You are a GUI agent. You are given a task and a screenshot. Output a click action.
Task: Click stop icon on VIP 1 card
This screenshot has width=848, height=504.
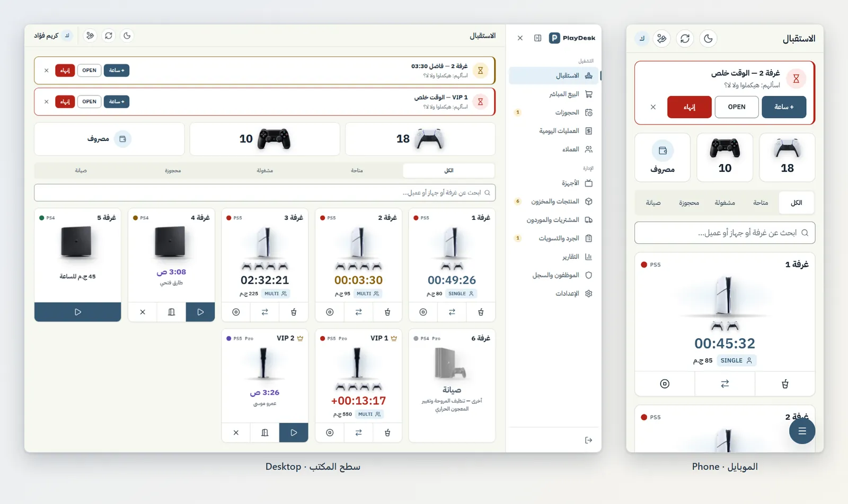coord(330,433)
